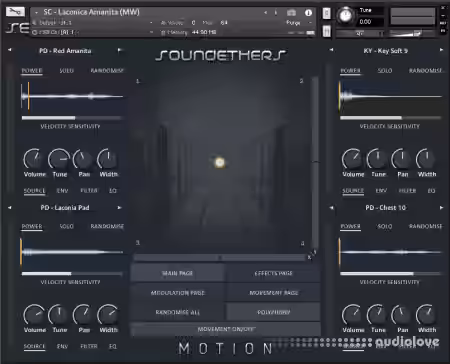450x364 pixels.
Task: Switch to MAIN PAGE
Action: (177, 273)
